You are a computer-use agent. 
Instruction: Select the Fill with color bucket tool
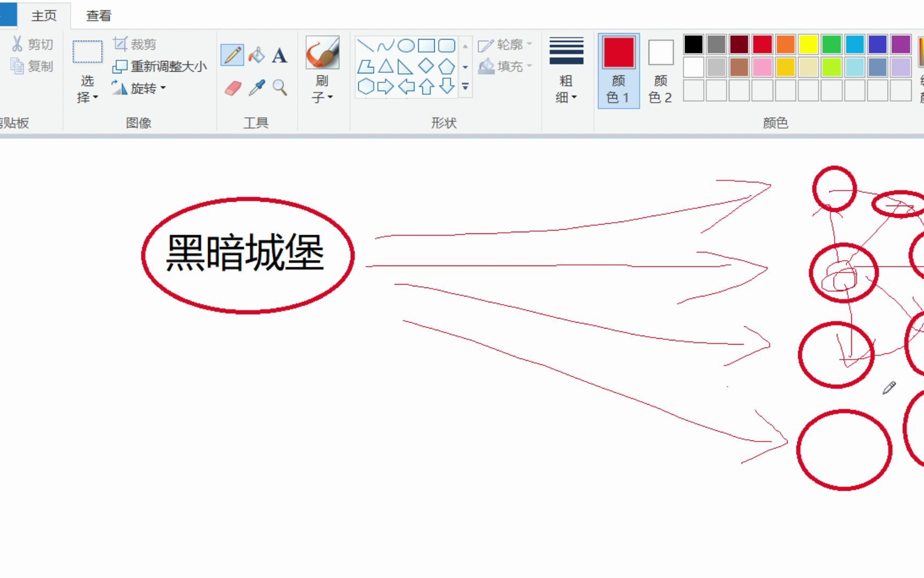click(x=257, y=55)
